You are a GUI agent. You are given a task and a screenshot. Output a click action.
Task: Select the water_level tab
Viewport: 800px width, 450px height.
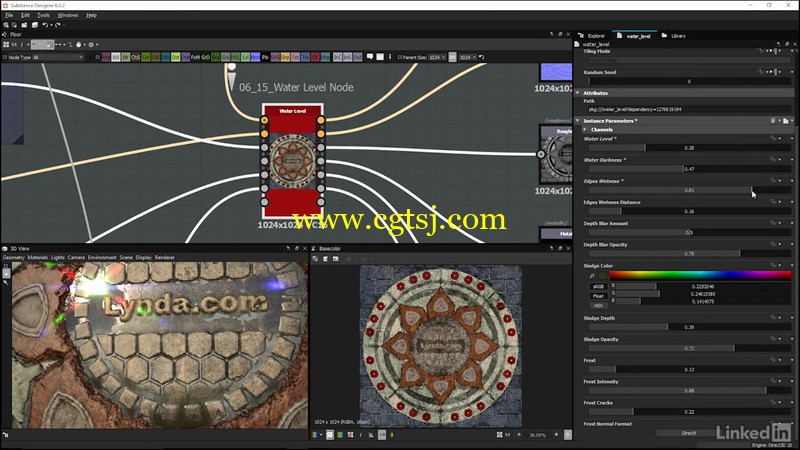click(634, 36)
